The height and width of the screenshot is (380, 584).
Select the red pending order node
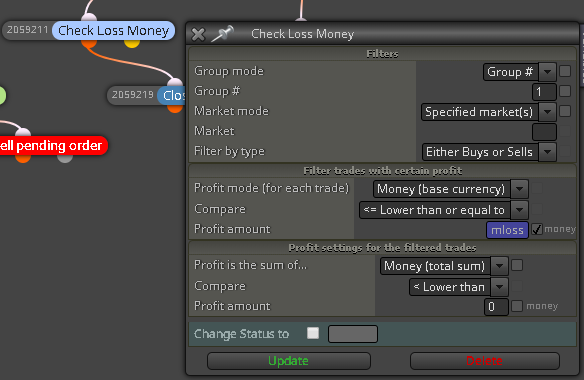tap(53, 146)
